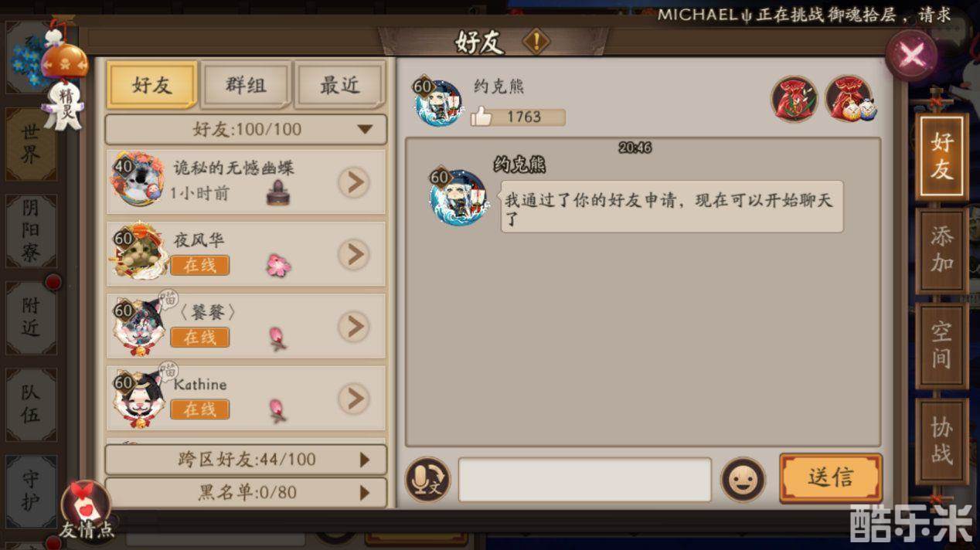Open the 世界 channel on the left sidebar
This screenshot has height=550, width=980.
tap(31, 144)
